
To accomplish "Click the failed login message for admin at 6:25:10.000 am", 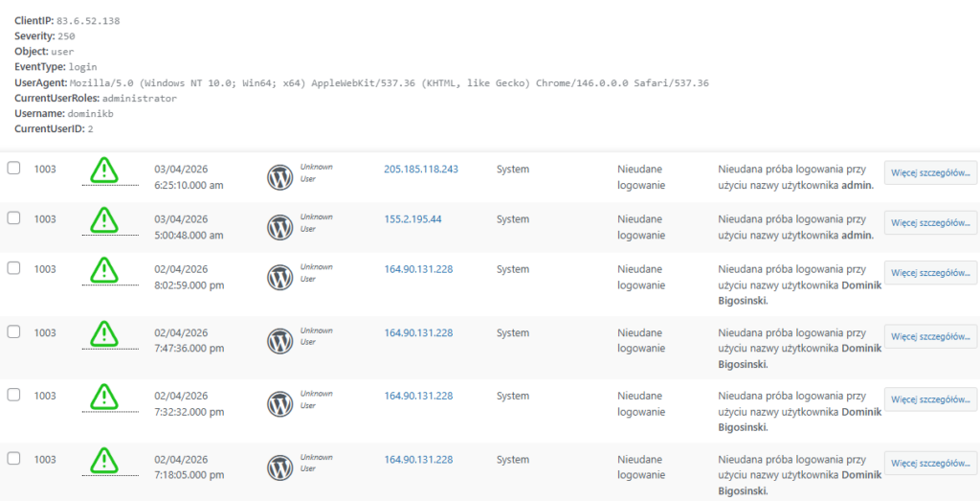I will point(796,177).
